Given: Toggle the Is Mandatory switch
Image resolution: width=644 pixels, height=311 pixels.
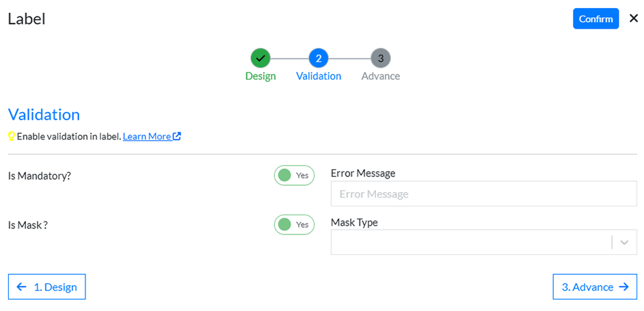Looking at the screenshot, I should coord(294,176).
